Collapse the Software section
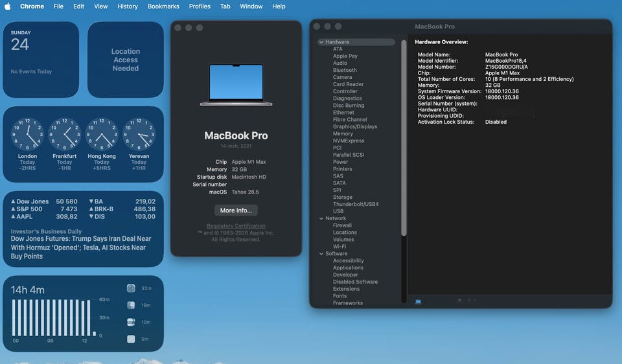The width and height of the screenshot is (622, 364). (x=321, y=254)
